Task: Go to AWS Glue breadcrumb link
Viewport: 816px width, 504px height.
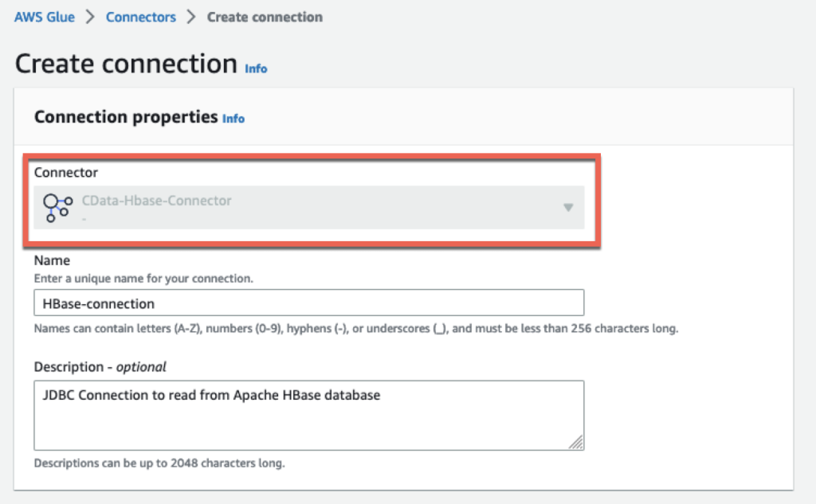Action: [x=45, y=17]
